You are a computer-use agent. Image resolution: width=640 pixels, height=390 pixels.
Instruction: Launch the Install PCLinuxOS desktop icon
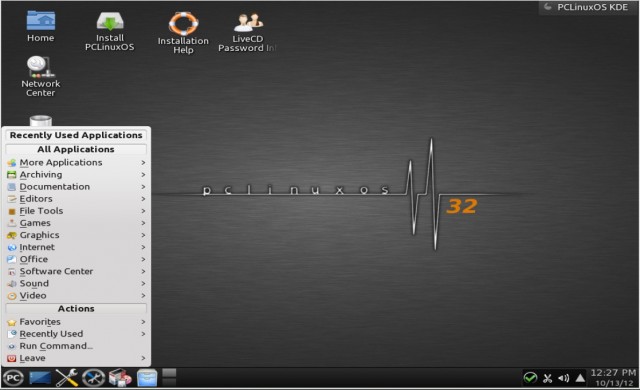tap(109, 31)
